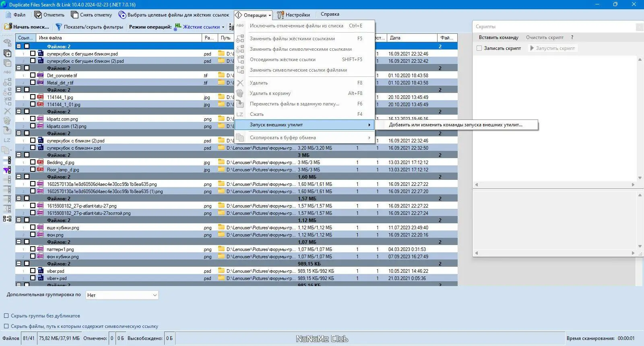The image size is (644, 346).
Task: Choose Отсоединить жёсткие ссылки menu item
Action: pos(305,60)
